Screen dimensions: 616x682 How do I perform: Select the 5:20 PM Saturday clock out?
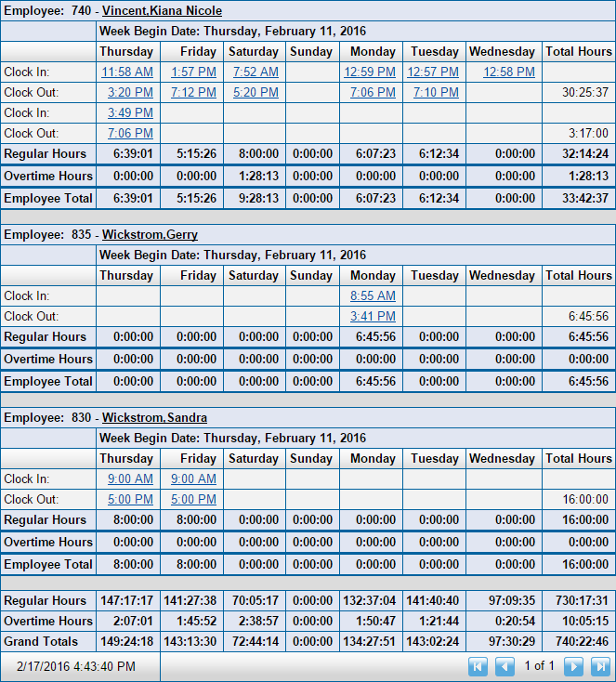(x=256, y=93)
